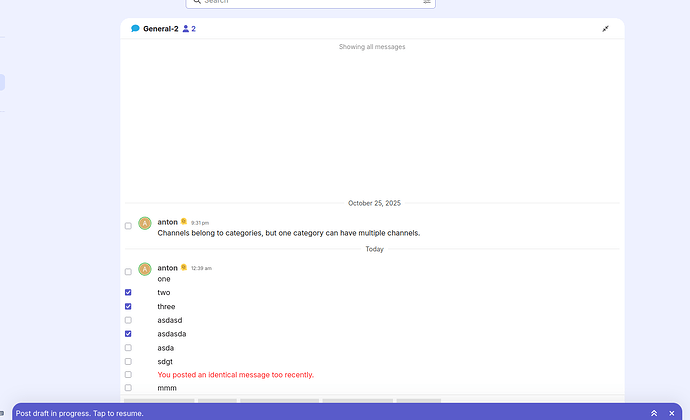
Task: Click the 'identical message too recently' error text
Action: tap(235, 375)
